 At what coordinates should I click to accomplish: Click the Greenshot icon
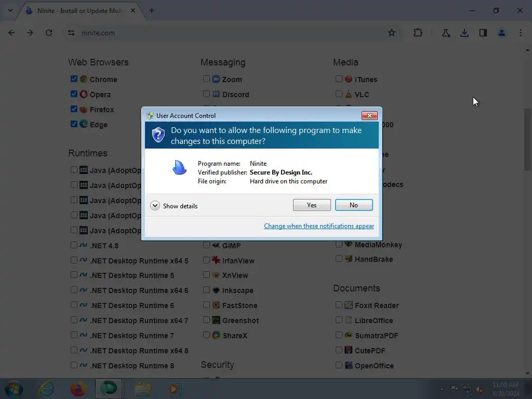(216, 320)
